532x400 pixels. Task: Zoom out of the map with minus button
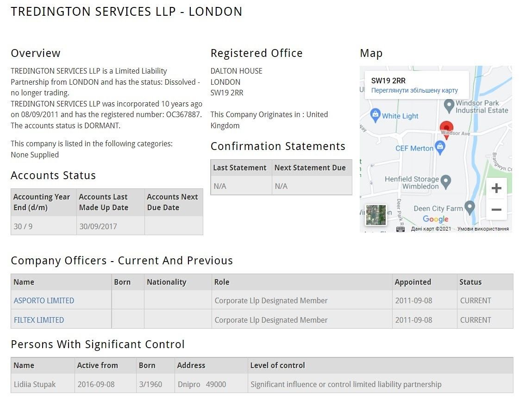click(x=496, y=210)
